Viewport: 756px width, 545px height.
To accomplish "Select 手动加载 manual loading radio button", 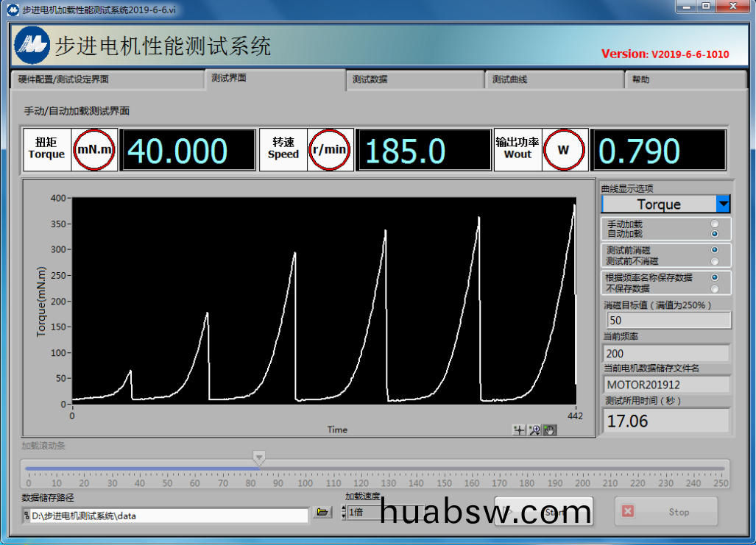I will (x=714, y=224).
